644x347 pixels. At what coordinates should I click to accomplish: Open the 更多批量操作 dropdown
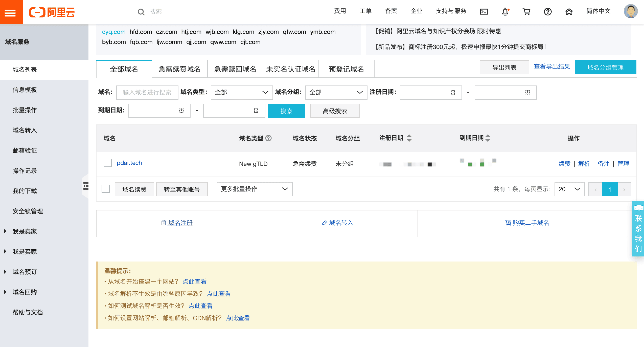point(254,189)
